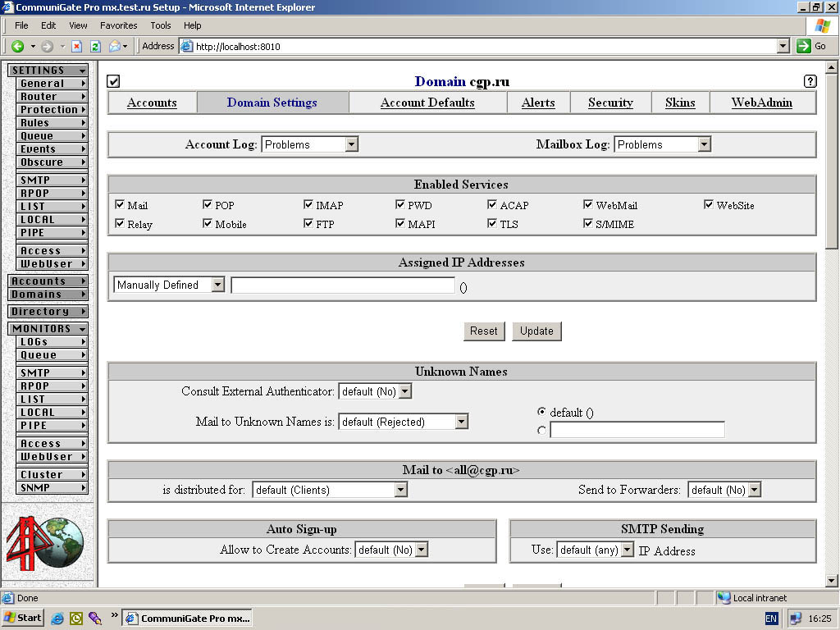Open the Mail toolbar icon

point(115,47)
